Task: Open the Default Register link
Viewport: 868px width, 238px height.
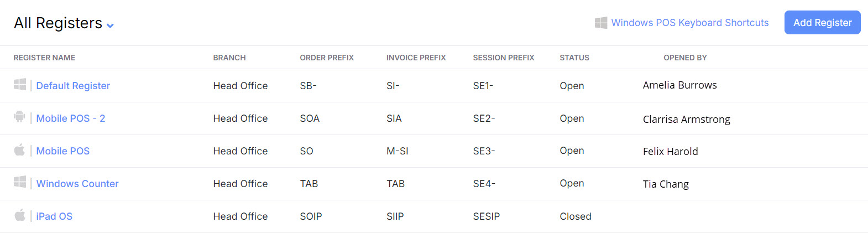Action: pos(73,86)
